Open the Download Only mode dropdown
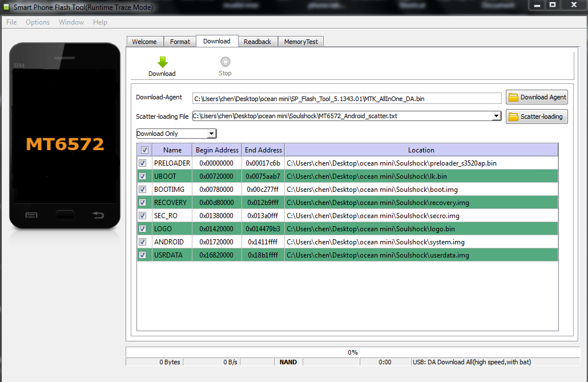 pyautogui.click(x=176, y=134)
